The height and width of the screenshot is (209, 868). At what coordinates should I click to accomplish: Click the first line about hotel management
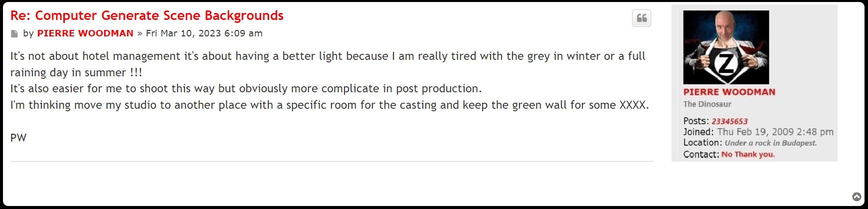tap(328, 56)
